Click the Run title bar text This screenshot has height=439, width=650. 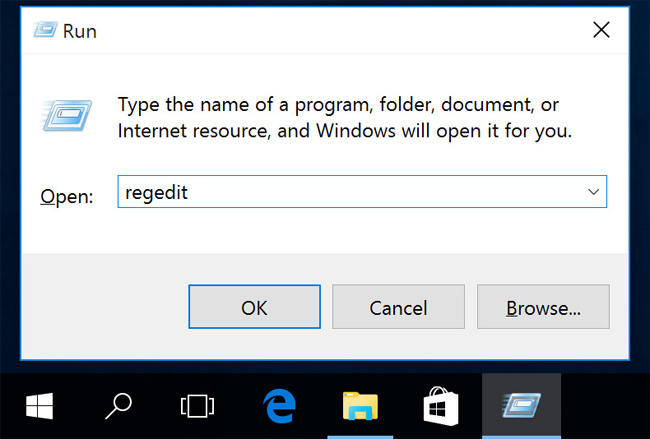pyautogui.click(x=80, y=31)
